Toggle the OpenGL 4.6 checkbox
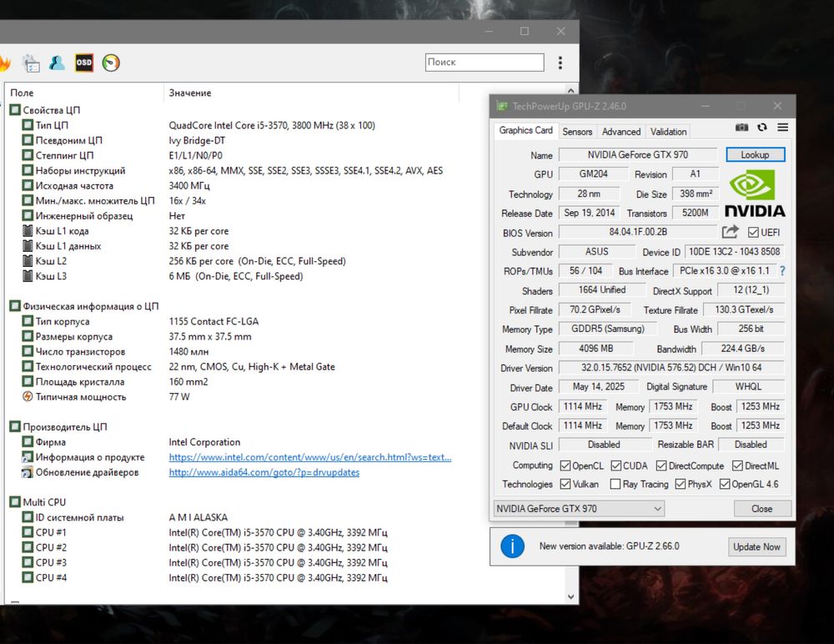 point(725,484)
